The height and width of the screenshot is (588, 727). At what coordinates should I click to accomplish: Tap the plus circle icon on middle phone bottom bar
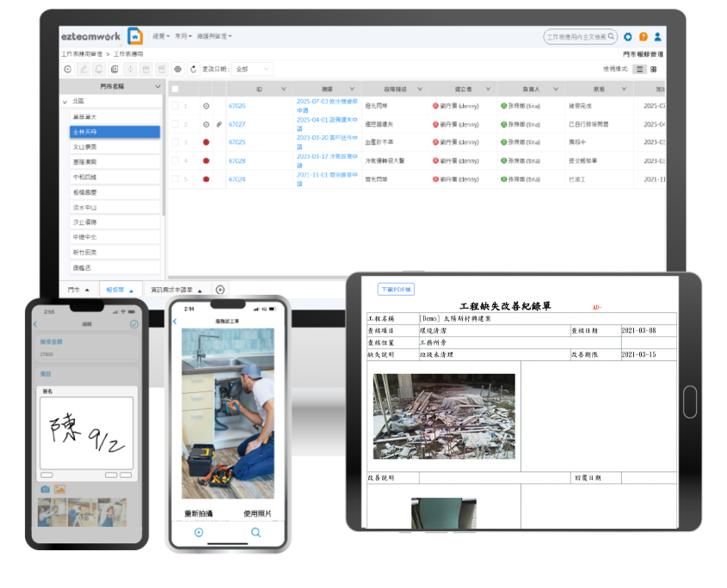click(x=199, y=532)
